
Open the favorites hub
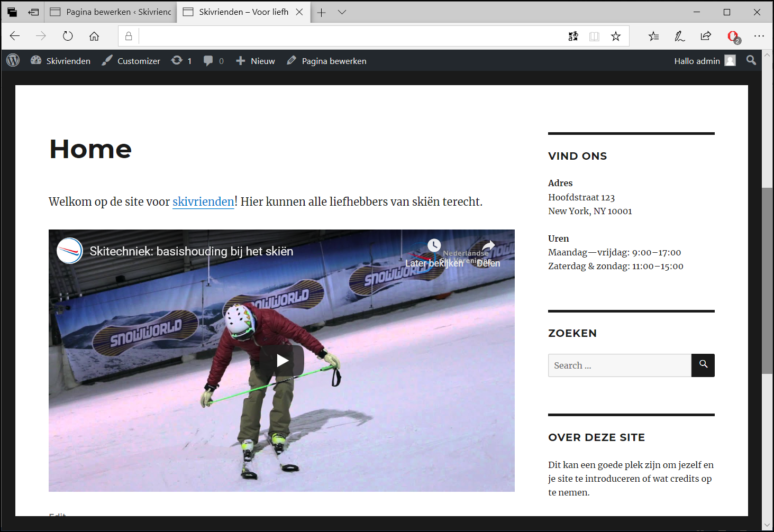(x=654, y=36)
